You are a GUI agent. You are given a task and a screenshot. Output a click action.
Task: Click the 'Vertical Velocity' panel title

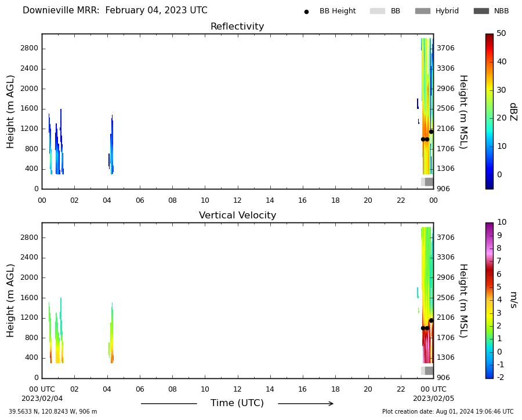(x=237, y=215)
